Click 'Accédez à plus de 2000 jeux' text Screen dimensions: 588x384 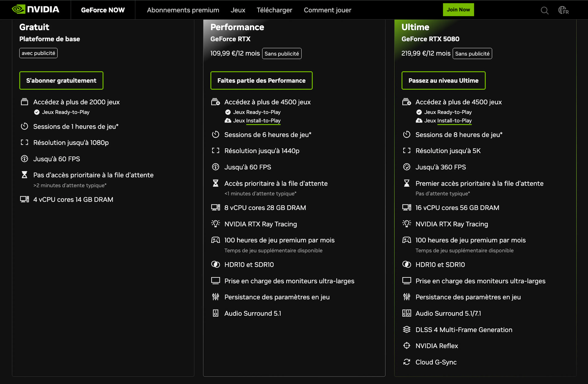point(76,102)
